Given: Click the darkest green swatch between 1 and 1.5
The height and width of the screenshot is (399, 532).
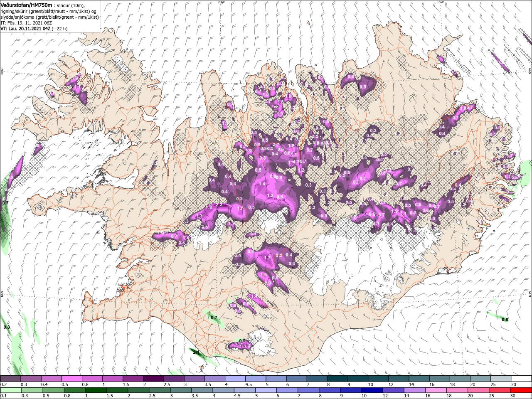Looking at the screenshot, I should [96, 390].
